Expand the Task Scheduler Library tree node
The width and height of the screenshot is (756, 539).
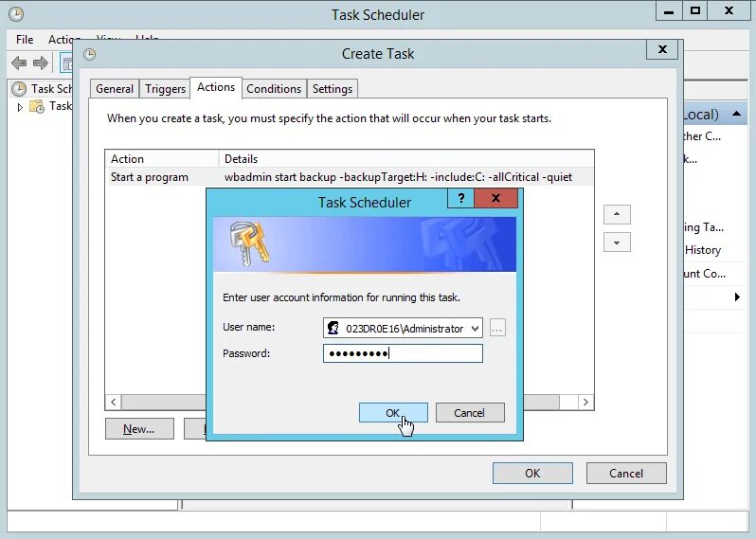tap(20, 107)
